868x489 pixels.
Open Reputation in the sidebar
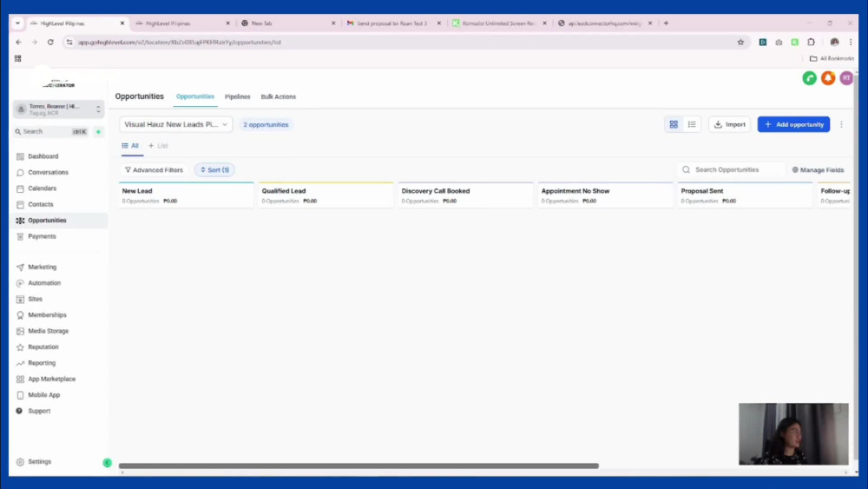click(x=43, y=347)
